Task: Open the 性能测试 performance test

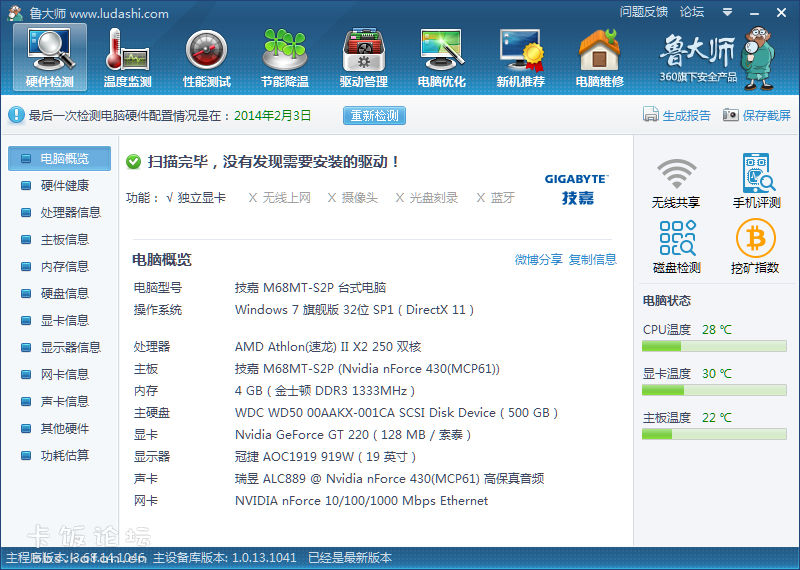Action: tap(207, 57)
